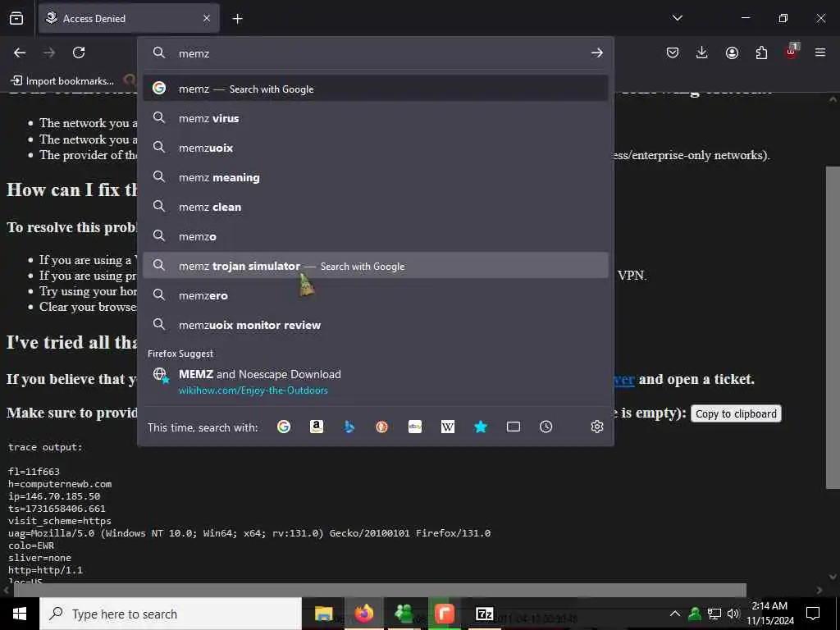
Task: Select the 'memz clean' suggestion
Action: (375, 207)
